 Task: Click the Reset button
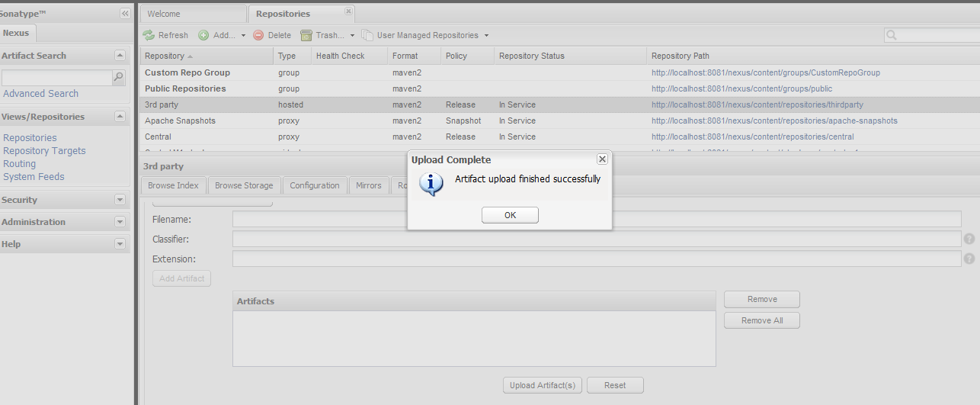coord(615,385)
